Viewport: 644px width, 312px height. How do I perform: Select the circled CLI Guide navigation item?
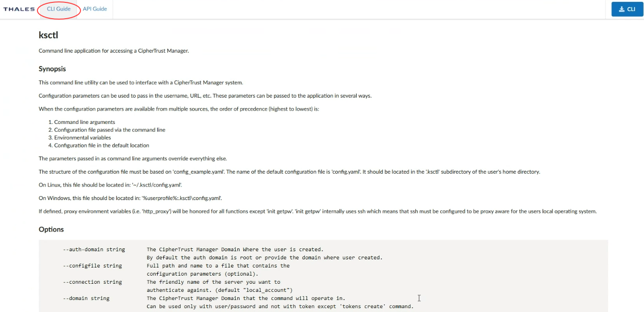pos(58,8)
